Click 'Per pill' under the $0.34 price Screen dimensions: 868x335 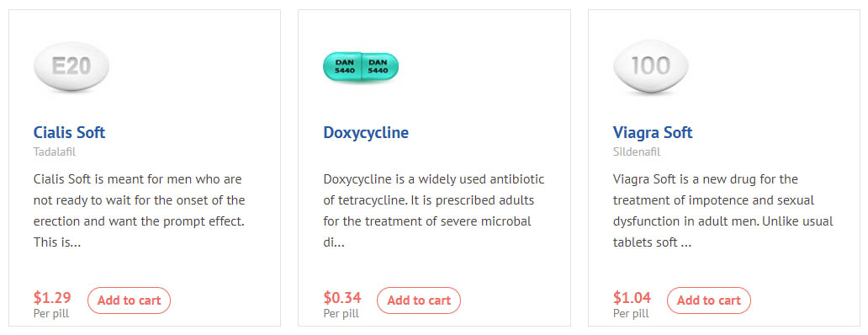pos(341,313)
